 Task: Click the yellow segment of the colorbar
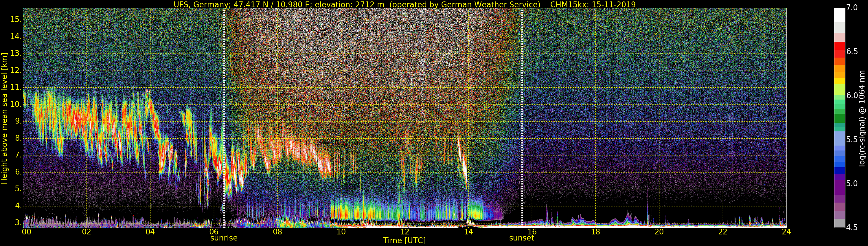click(x=840, y=81)
